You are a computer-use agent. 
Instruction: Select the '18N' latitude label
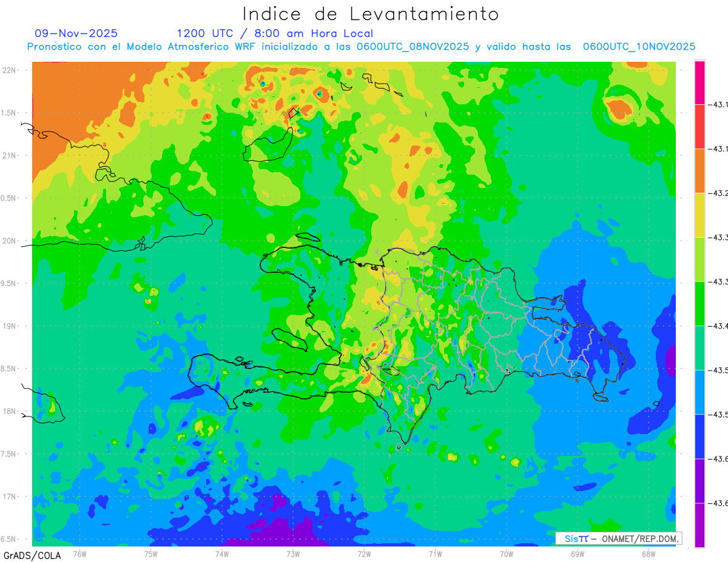coord(9,411)
